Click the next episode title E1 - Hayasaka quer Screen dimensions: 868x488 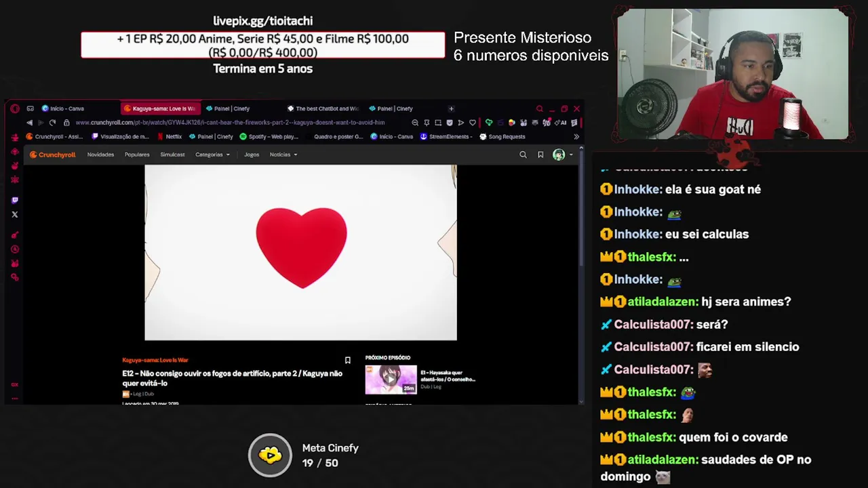(x=448, y=376)
